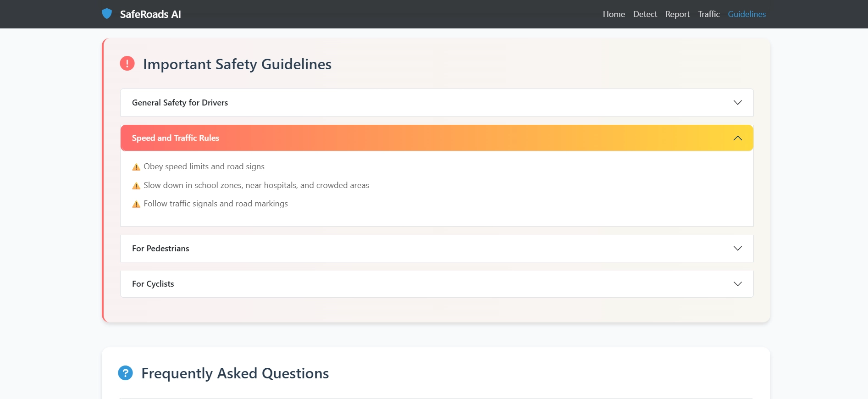Click chevron arrow on General Safety for Drivers
868x399 pixels.
[x=737, y=103]
